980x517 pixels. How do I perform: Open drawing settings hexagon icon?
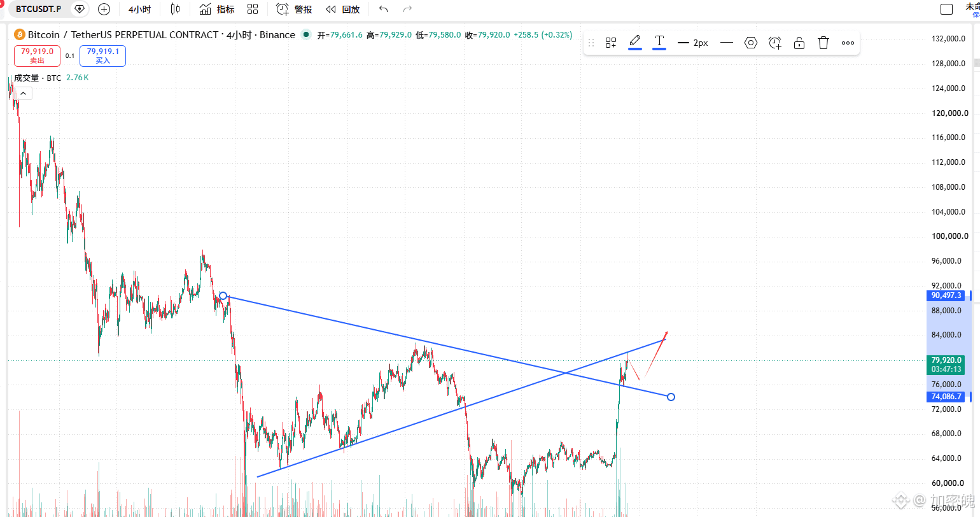751,43
